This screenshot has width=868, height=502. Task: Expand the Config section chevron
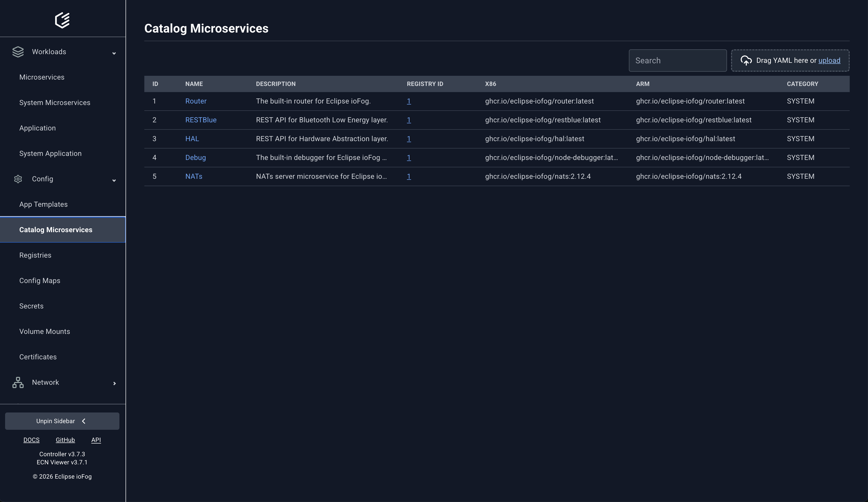114,180
